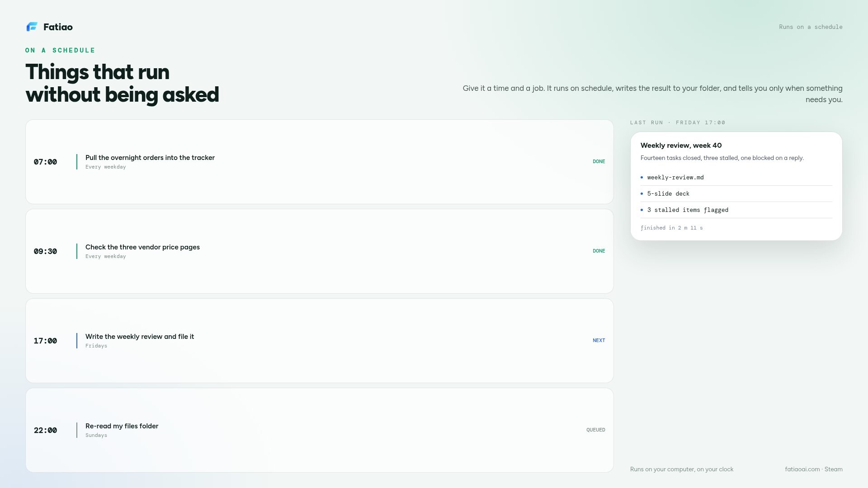Click the 'Give it a time and a job' description
This screenshot has height=488, width=868.
coord(652,94)
